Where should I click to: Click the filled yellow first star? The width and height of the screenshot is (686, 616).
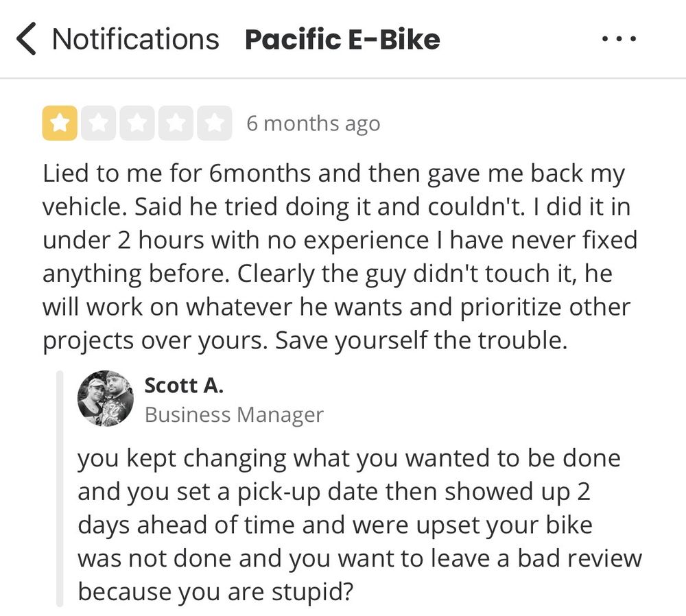tap(60, 123)
